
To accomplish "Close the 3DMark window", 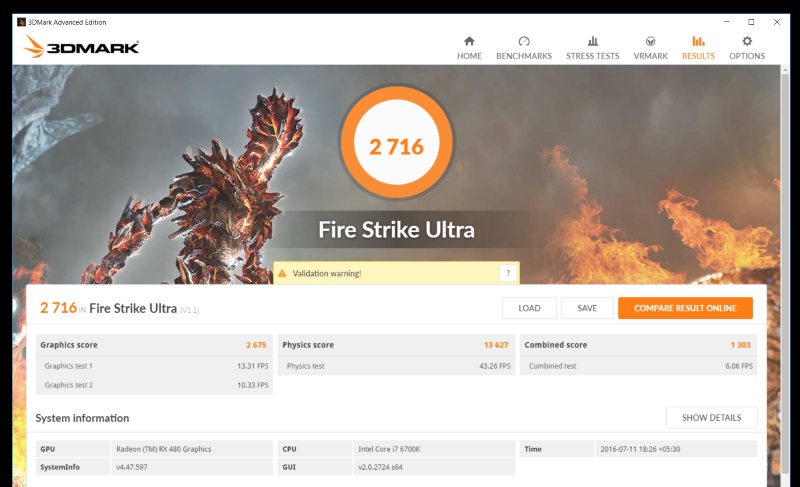I will click(777, 22).
